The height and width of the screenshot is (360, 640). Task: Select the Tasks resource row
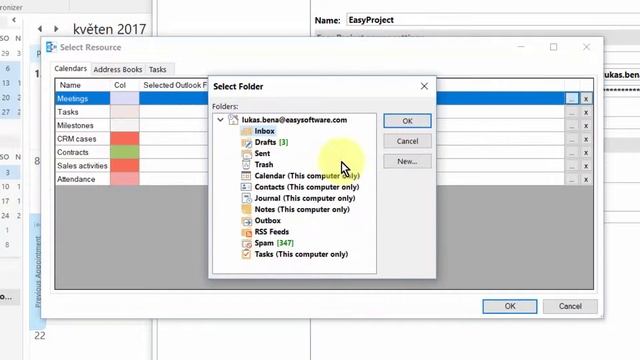[x=324, y=112]
